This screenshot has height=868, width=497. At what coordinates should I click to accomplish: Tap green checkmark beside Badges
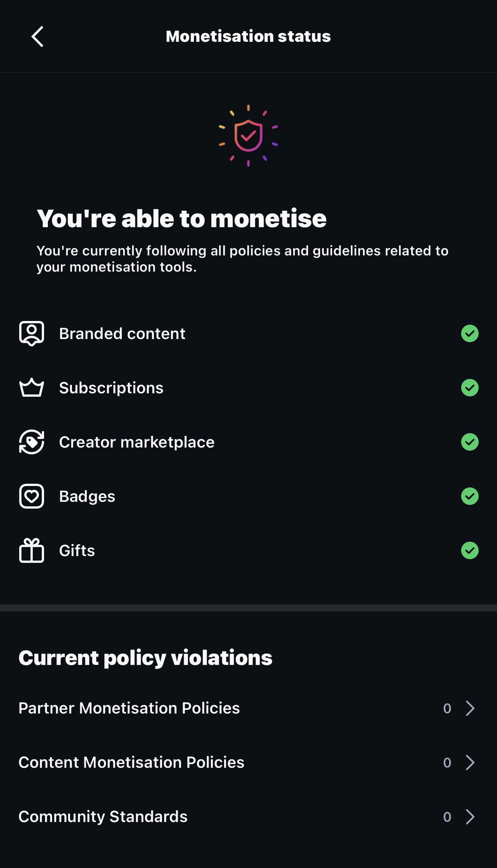(470, 496)
